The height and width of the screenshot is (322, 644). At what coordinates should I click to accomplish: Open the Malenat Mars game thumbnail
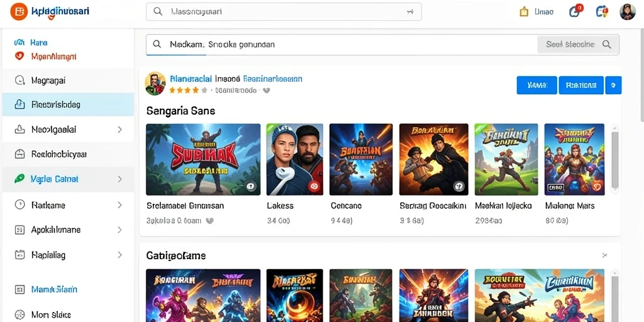pyautogui.click(x=574, y=159)
